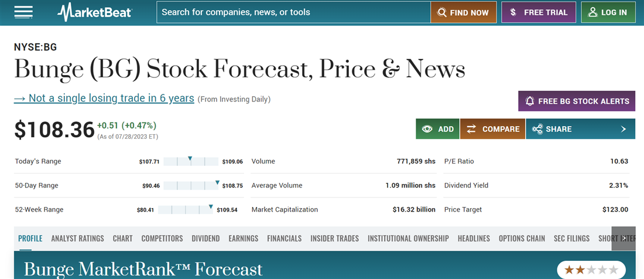
Task: Click the bell Free BG Stock Alerts button
Action: (576, 101)
